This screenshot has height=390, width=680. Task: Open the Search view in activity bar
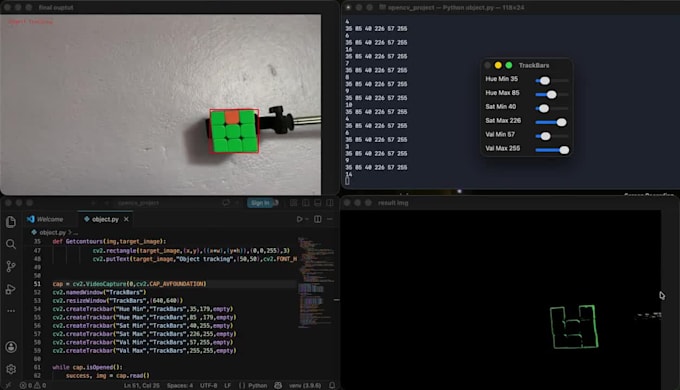[x=11, y=244]
